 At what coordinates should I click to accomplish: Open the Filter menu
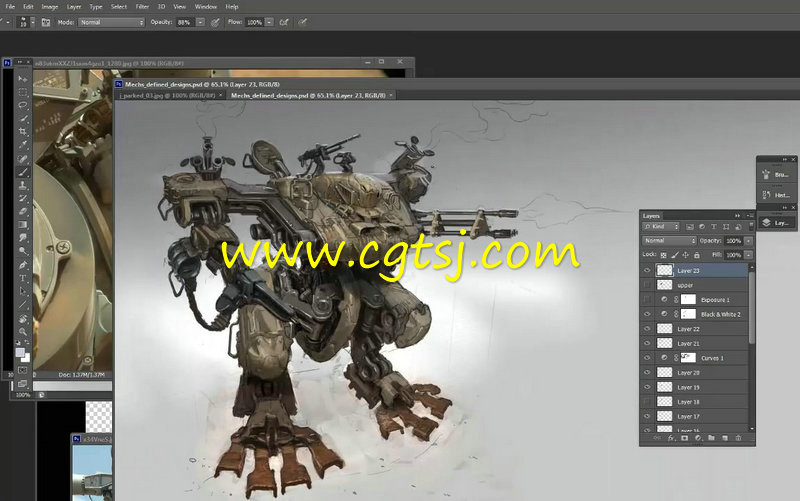142,7
